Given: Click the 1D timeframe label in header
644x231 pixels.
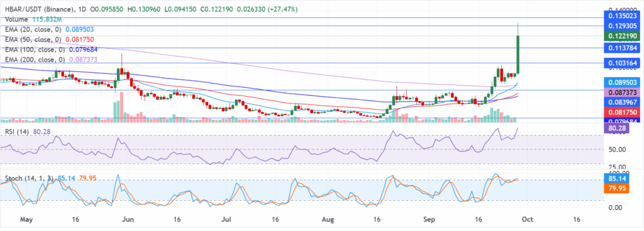Looking at the screenshot, I should (x=82, y=9).
